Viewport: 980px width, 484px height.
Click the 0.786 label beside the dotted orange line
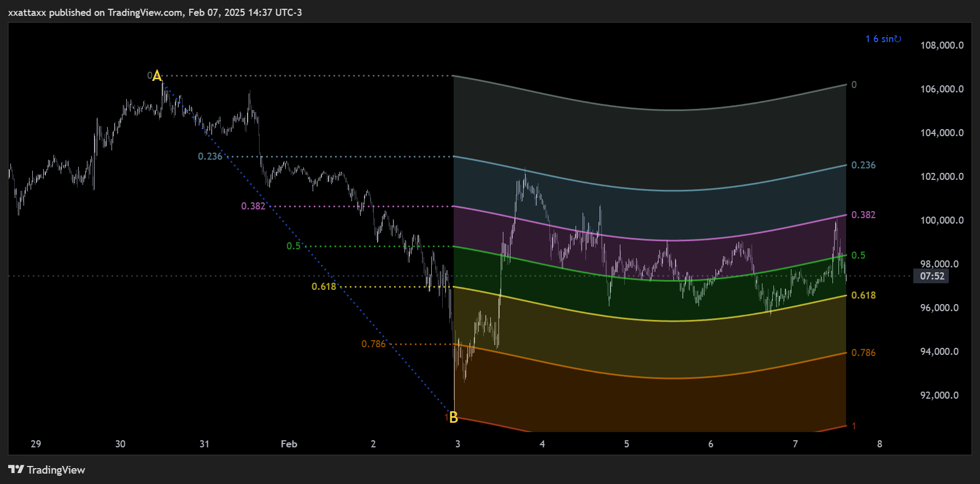[x=373, y=344]
